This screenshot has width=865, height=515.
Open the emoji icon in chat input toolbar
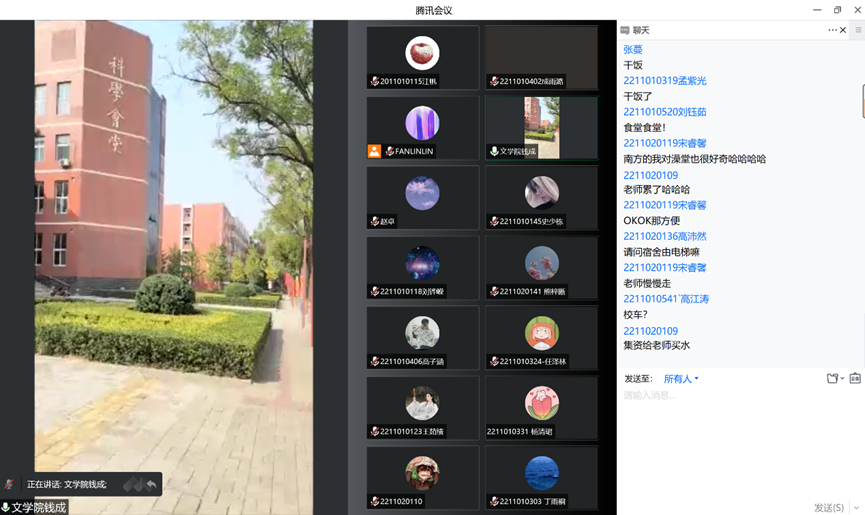coord(855,379)
